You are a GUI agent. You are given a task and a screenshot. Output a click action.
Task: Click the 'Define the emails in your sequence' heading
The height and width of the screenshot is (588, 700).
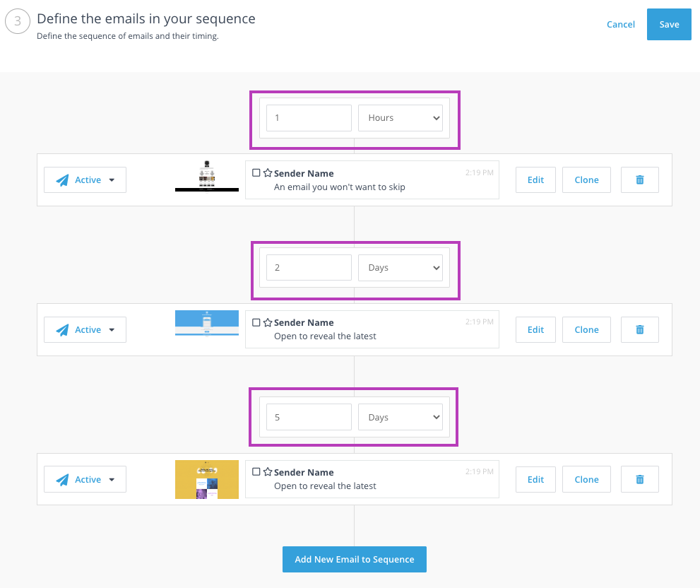tap(146, 19)
